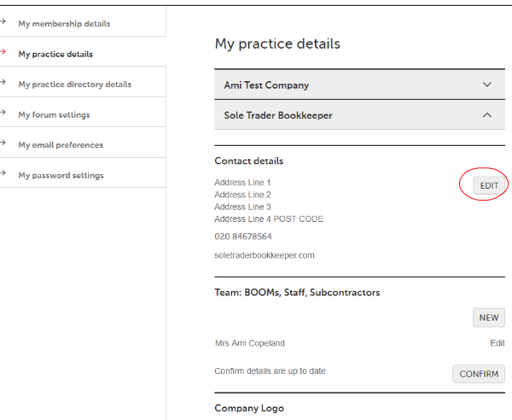Click the Edit link for Mrs Ami Copeland
Image resolution: width=512 pixels, height=420 pixels.
point(497,343)
